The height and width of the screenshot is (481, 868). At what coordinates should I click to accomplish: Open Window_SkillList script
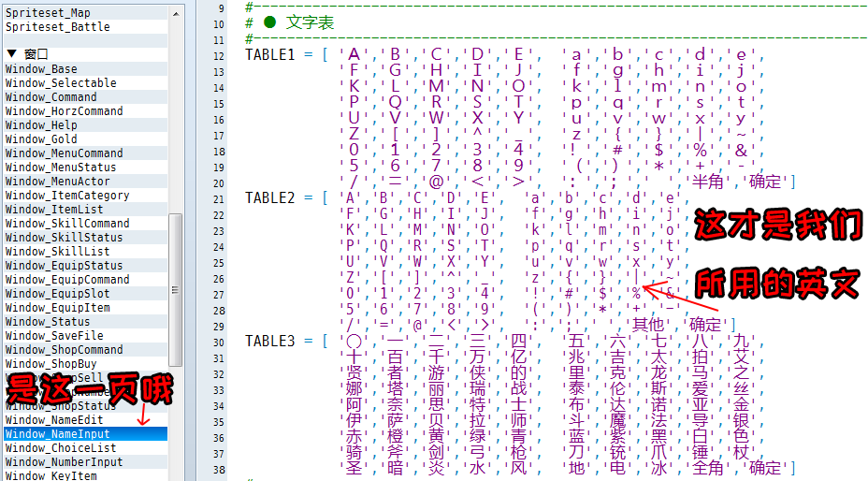coord(85,251)
